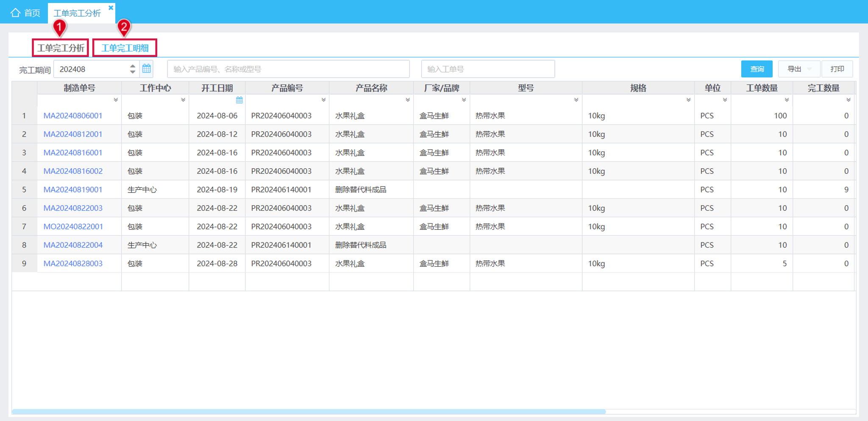Open work order MA20240822004
The width and height of the screenshot is (868, 421).
(x=73, y=245)
